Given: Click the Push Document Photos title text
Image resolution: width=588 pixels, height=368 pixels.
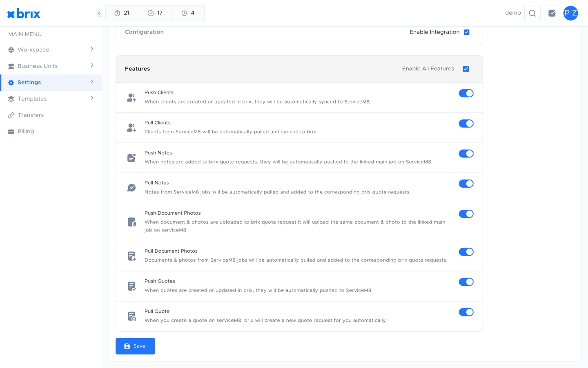Looking at the screenshot, I should (x=172, y=213).
